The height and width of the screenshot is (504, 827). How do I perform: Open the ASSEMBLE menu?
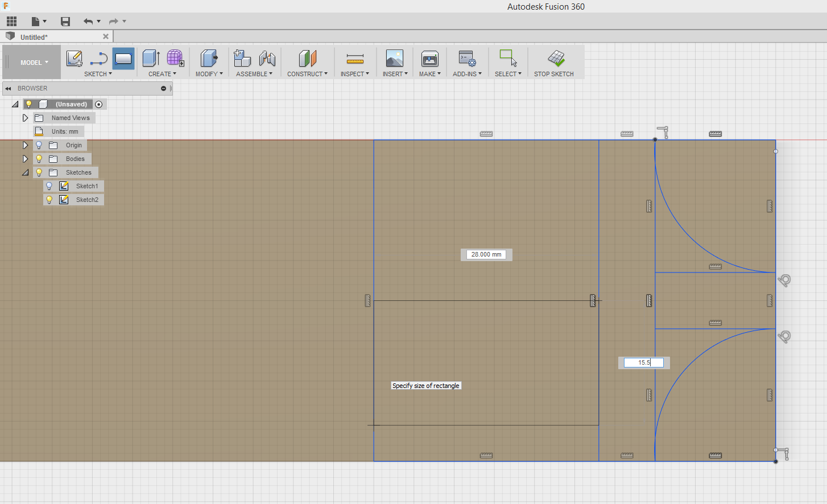coord(254,74)
